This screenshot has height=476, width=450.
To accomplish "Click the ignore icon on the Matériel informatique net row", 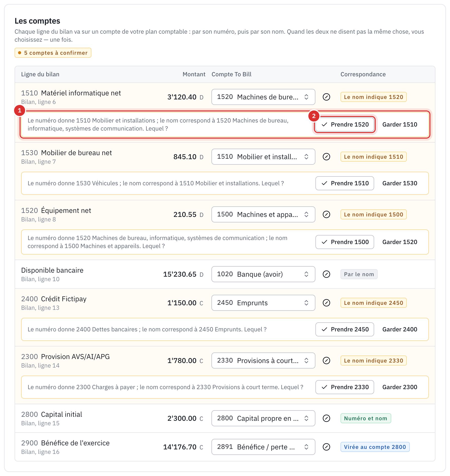I will tap(326, 97).
